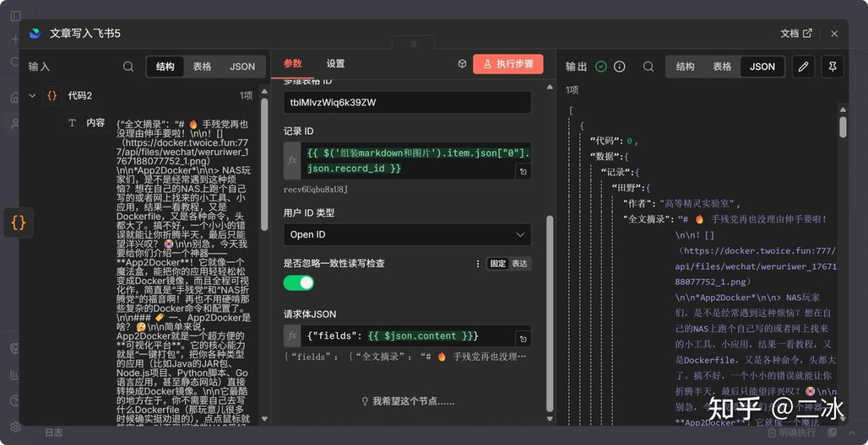This screenshot has width=868, height=445.
Task: Switch field mode to 固定
Action: click(498, 263)
